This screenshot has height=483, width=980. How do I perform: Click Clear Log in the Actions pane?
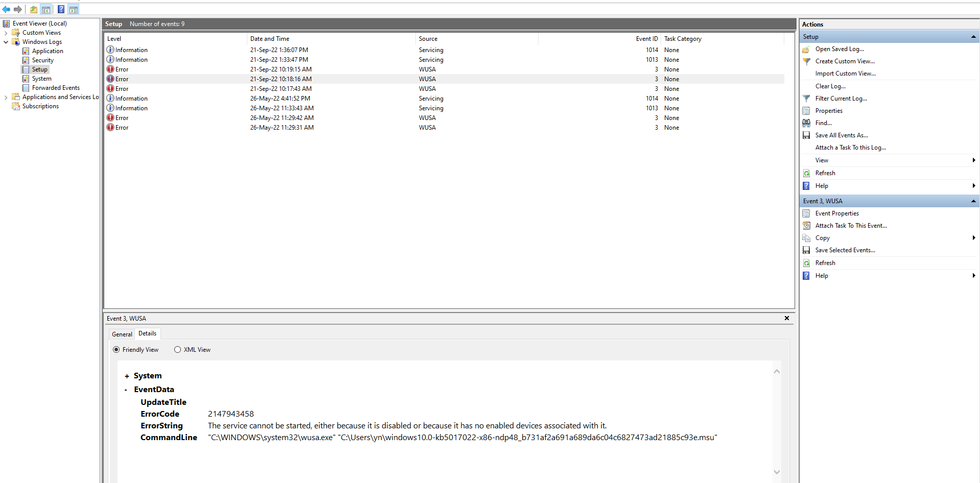(x=830, y=86)
